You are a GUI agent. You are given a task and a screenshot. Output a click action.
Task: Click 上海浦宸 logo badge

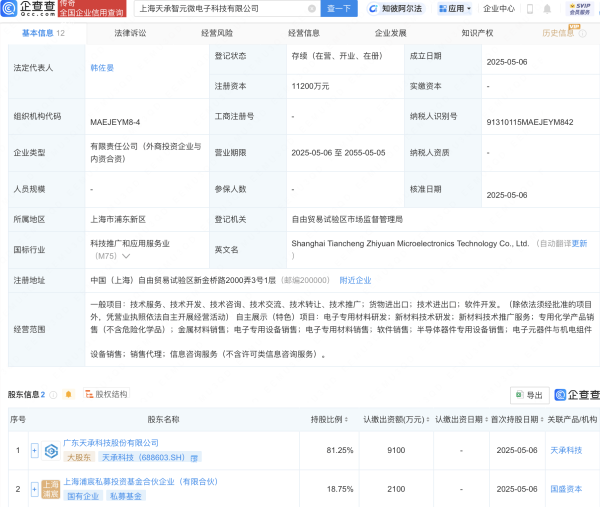pyautogui.click(x=51, y=489)
